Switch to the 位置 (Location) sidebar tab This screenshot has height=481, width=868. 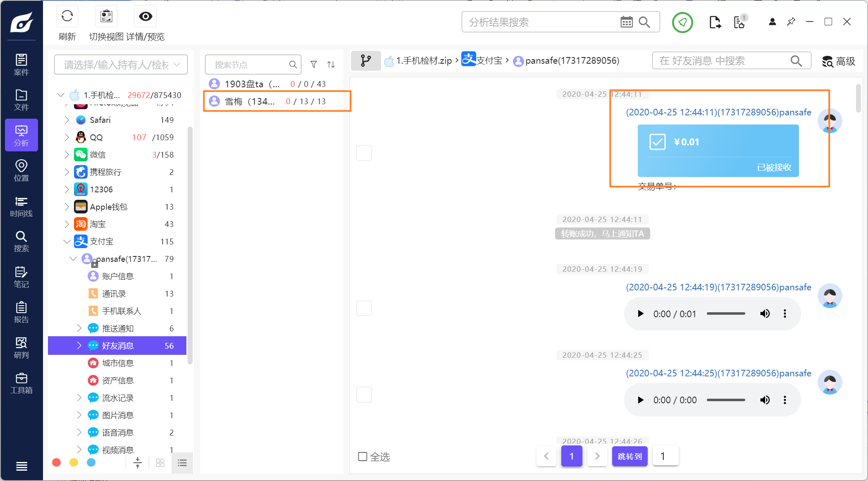21,171
